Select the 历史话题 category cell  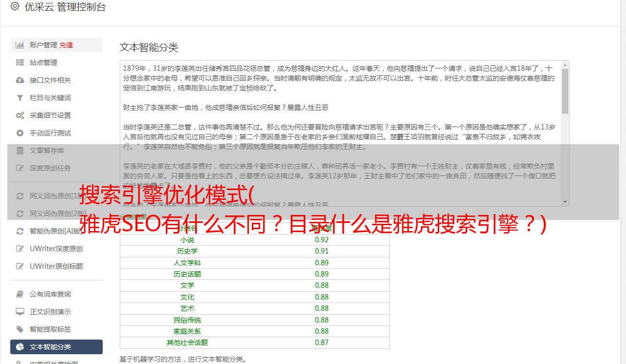[187, 274]
